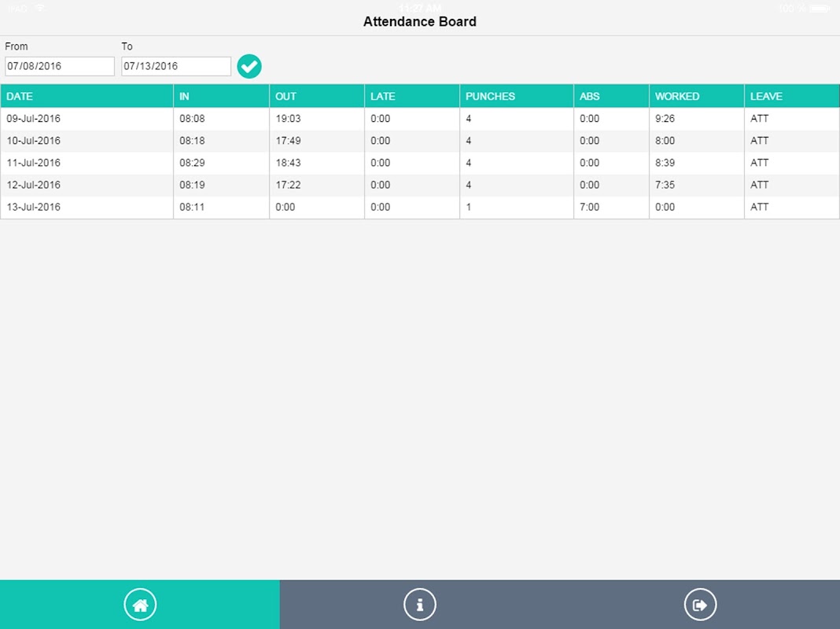Click the To date field

point(176,66)
